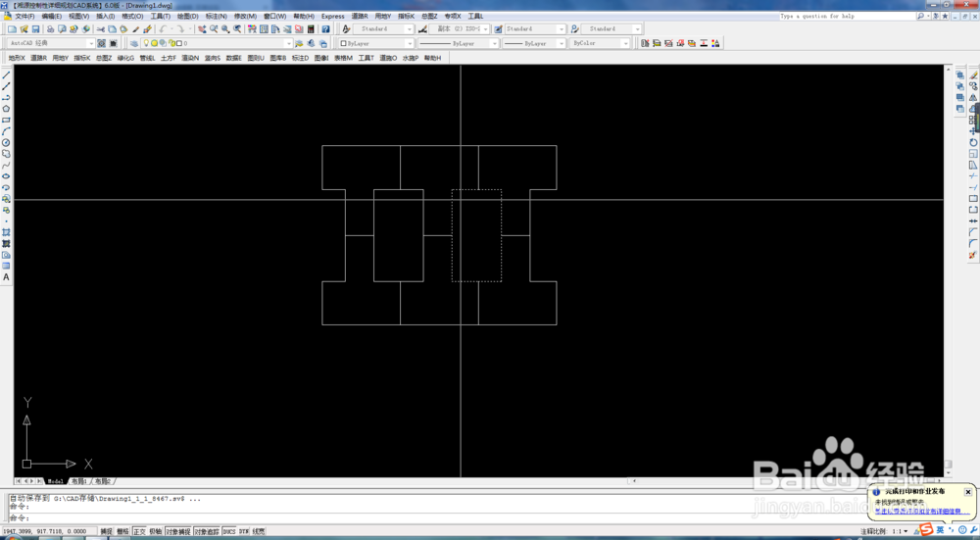Open the 文件(F) menu
This screenshot has height=540, width=980.
[x=25, y=17]
